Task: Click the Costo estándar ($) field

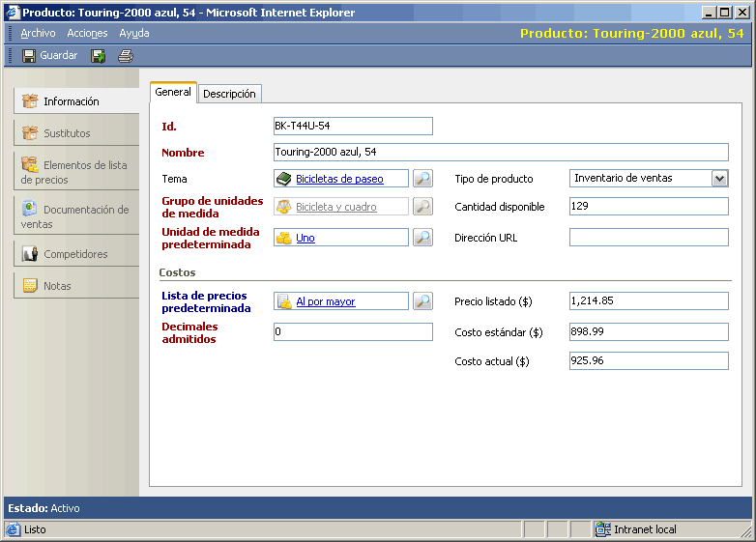Action: [649, 332]
